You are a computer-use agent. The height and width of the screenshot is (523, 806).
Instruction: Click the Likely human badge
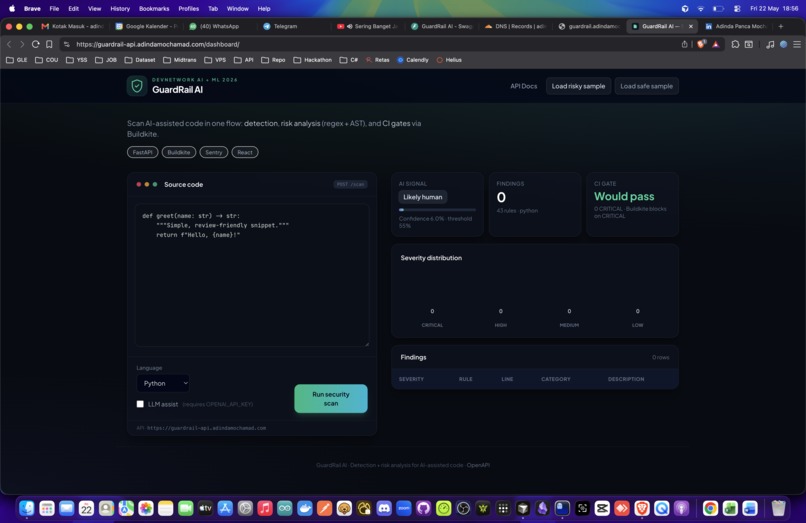coord(423,197)
